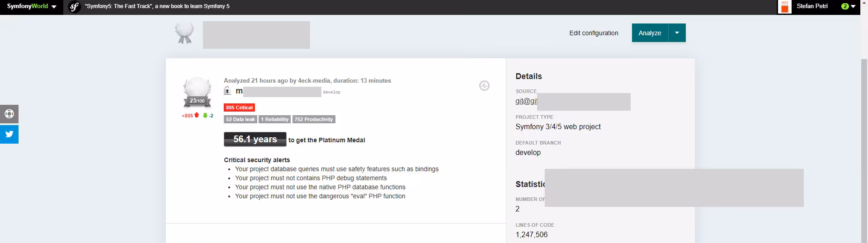Click 'Symfony 3/4/5 web project' project type
868x243 pixels.
(558, 127)
